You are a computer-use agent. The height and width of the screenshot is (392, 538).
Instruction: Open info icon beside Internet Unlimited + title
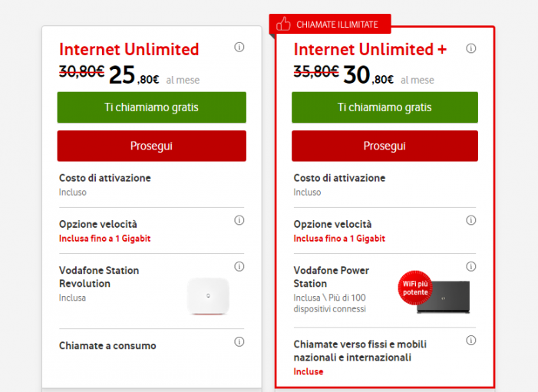point(471,48)
